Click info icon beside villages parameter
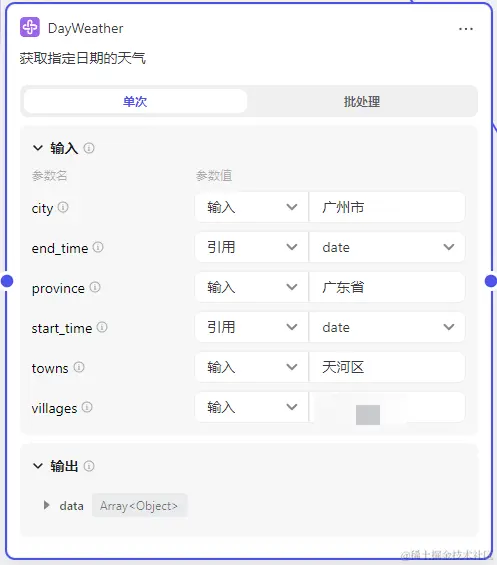 [87, 407]
